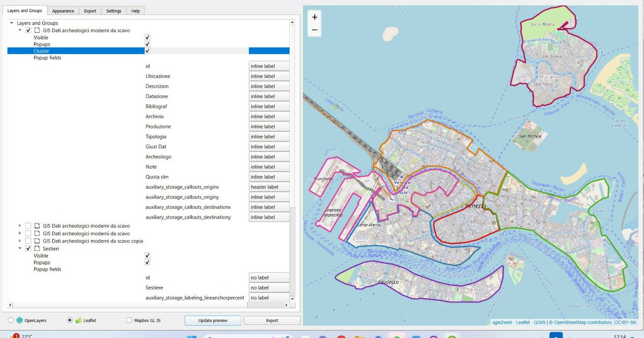Click the zoom in button on the map preview
This screenshot has width=644, height=338.
pyautogui.click(x=314, y=17)
